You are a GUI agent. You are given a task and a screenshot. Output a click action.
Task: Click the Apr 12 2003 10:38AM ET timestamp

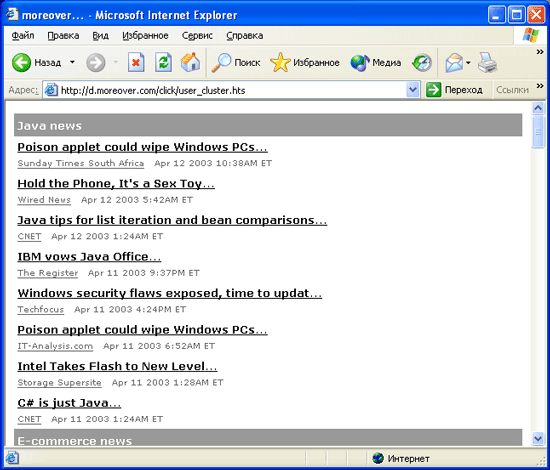(213, 163)
